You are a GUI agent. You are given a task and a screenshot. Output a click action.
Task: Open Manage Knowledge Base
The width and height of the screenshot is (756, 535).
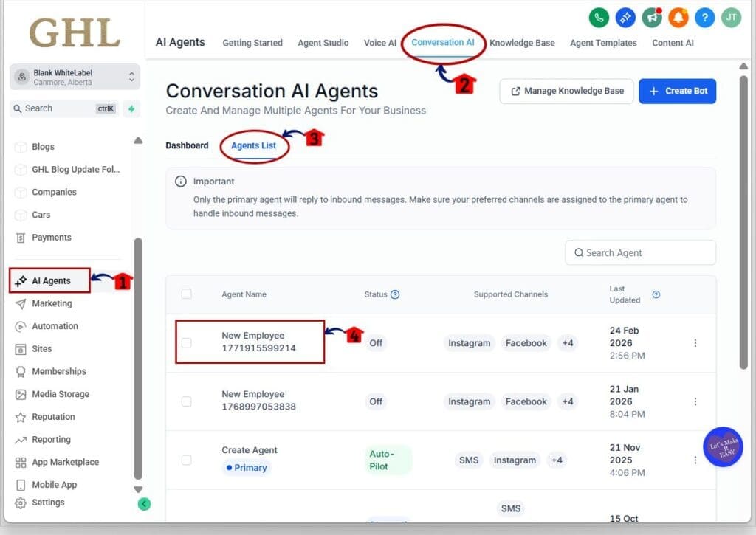(x=566, y=90)
